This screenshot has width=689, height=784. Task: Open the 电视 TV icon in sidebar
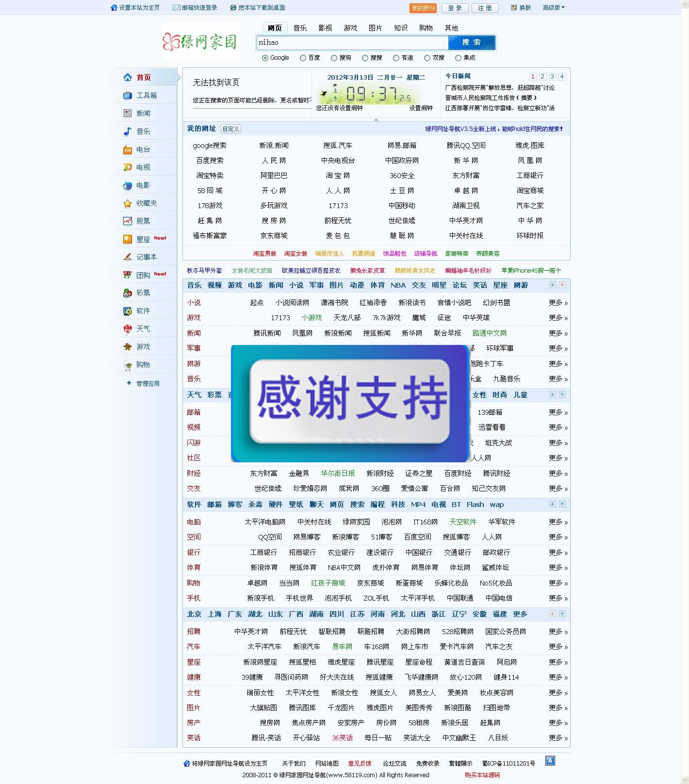[x=128, y=167]
